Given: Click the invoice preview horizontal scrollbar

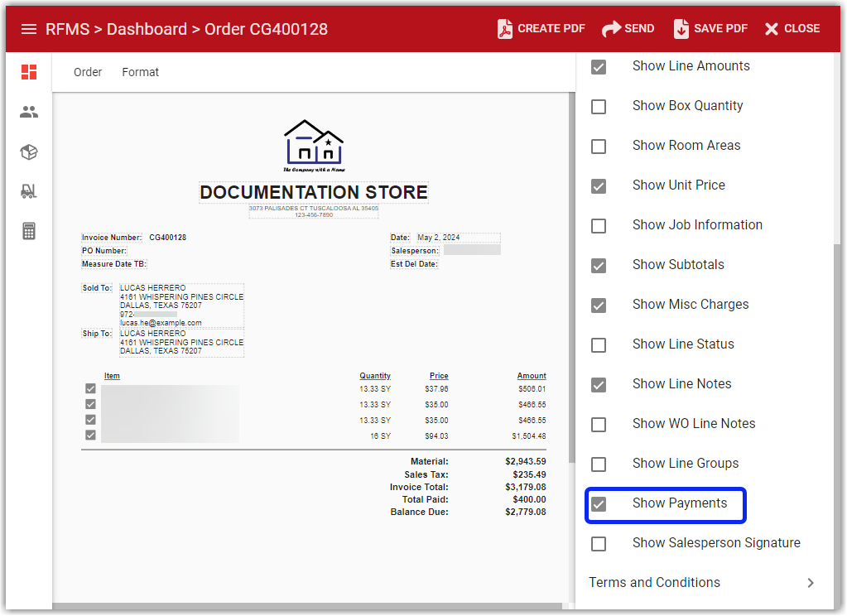Looking at the screenshot, I should coord(307,606).
